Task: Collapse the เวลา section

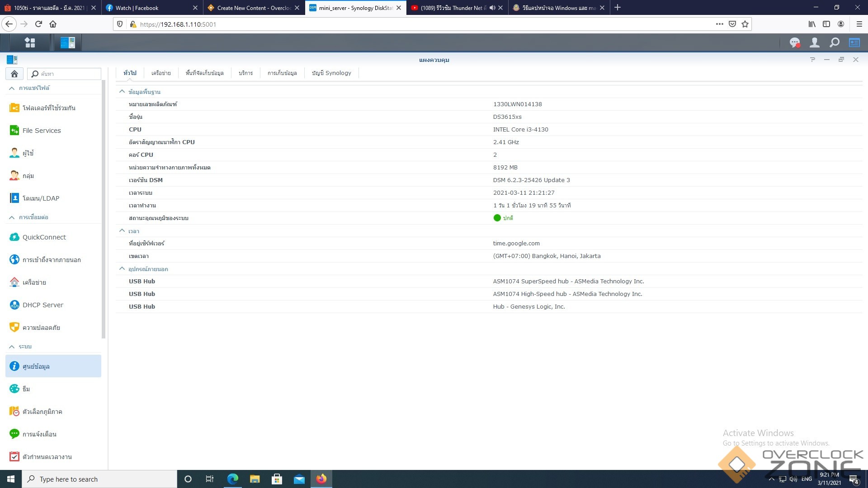Action: click(x=122, y=231)
